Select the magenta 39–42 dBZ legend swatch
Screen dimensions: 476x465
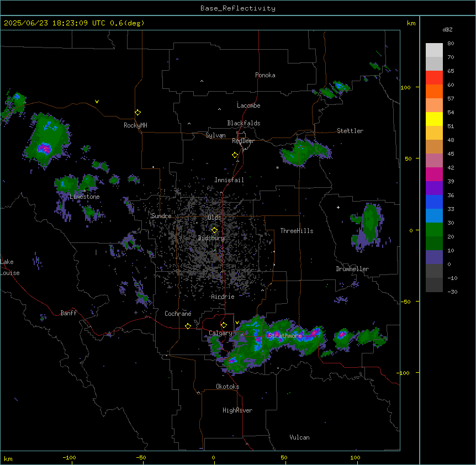click(434, 174)
